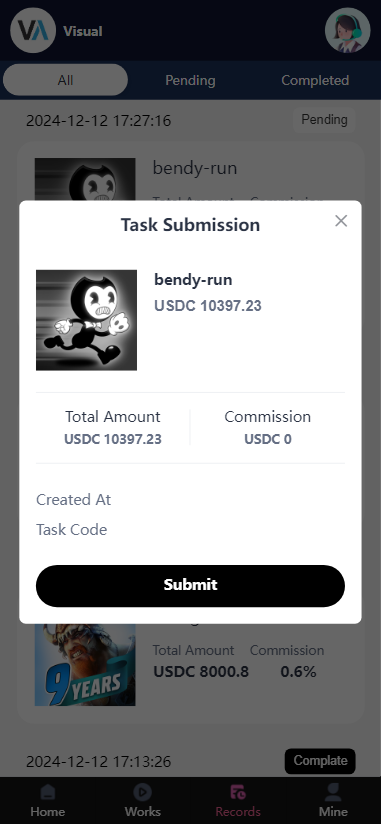The image size is (381, 824).
Task: Select the All tab
Action: click(65, 80)
